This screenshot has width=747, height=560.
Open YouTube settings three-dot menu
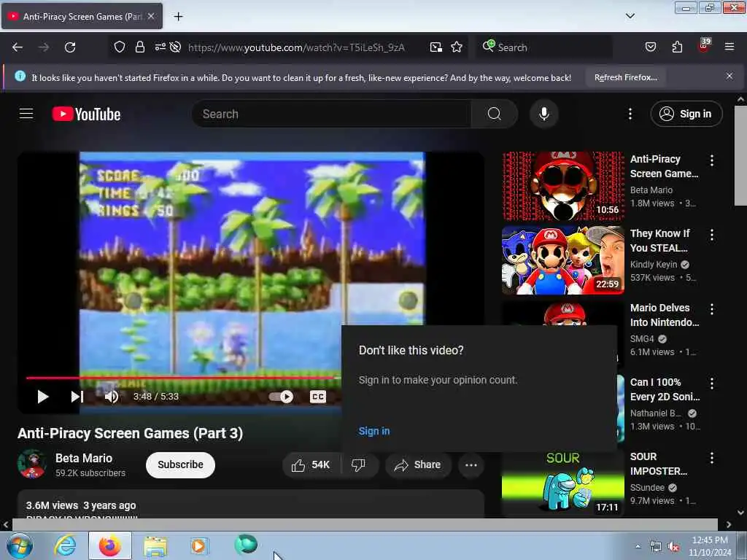pos(630,114)
